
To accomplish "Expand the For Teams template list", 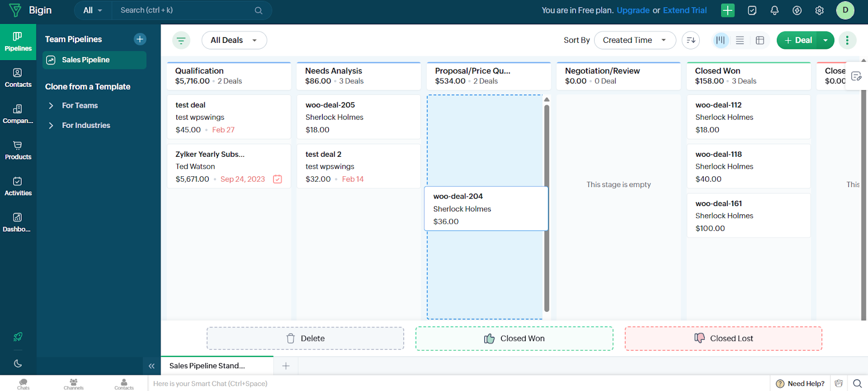I will [51, 106].
